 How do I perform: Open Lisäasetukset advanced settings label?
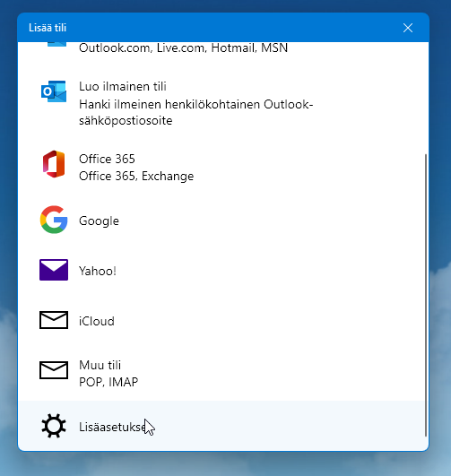(112, 427)
